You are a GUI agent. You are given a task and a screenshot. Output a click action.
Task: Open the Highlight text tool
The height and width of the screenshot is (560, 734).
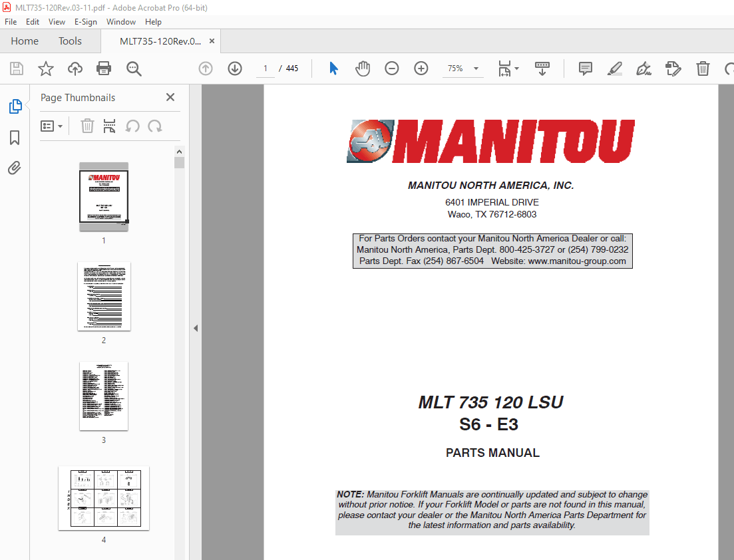[x=614, y=69]
